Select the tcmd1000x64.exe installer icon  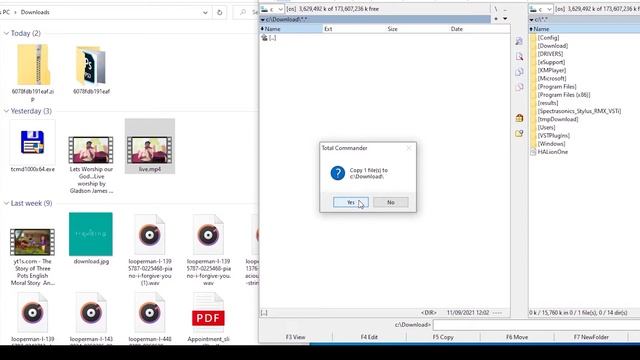click(x=33, y=142)
